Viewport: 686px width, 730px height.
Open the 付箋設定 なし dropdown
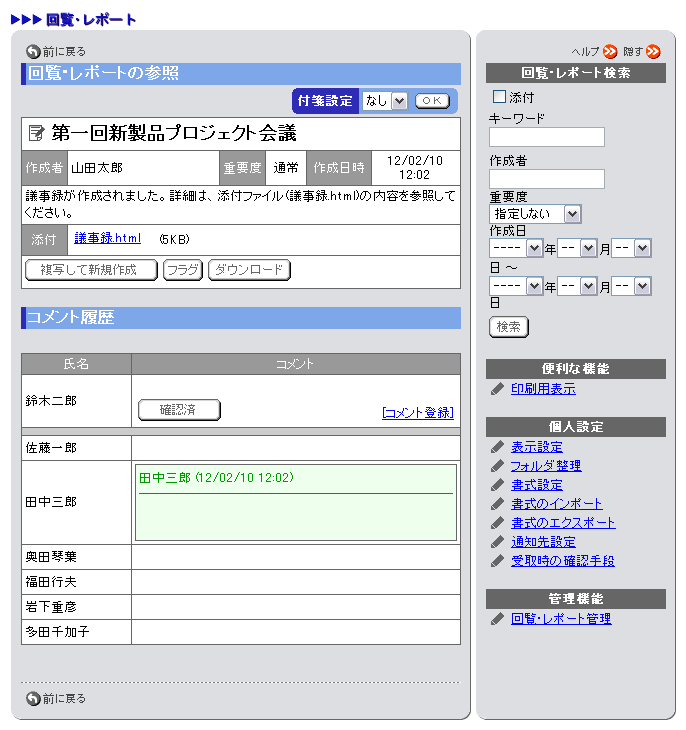(x=385, y=101)
